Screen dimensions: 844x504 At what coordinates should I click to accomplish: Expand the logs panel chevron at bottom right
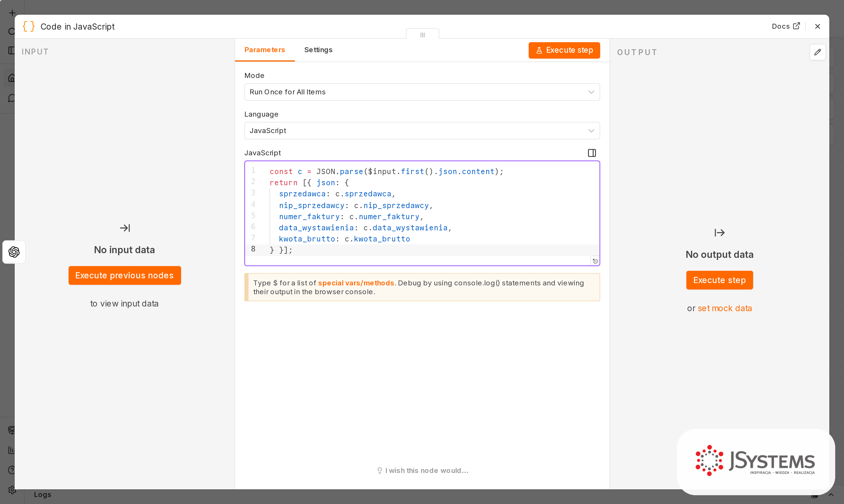coord(831,495)
